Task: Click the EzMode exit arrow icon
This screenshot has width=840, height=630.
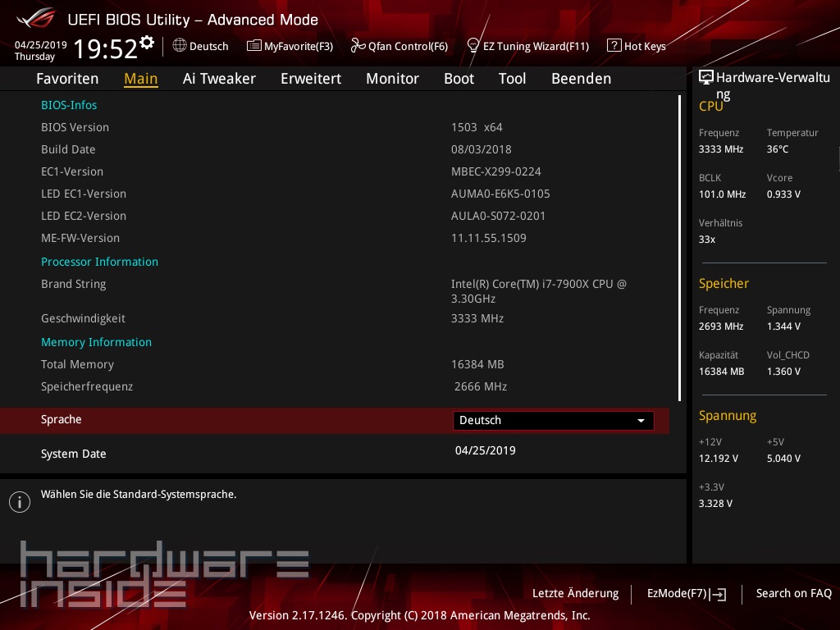Action: pos(718,594)
